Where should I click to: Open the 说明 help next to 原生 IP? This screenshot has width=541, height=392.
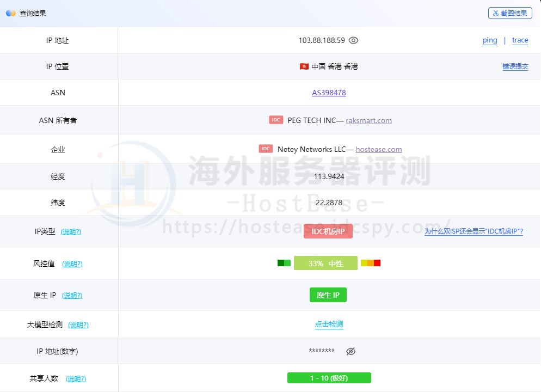tap(72, 296)
